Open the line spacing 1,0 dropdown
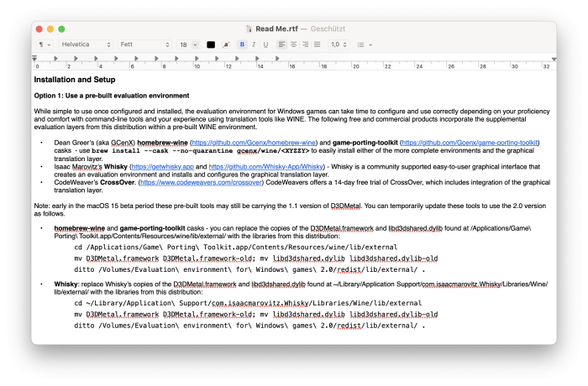The width and height of the screenshot is (588, 386). pyautogui.click(x=339, y=44)
